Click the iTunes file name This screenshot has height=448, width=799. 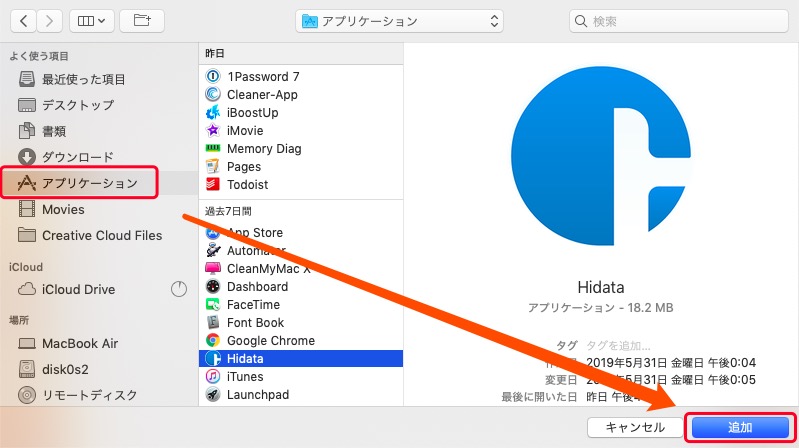click(x=245, y=377)
